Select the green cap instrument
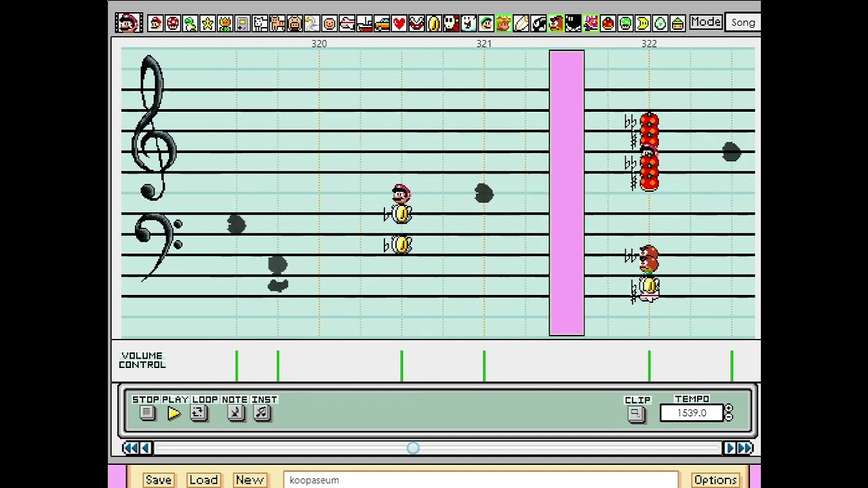This screenshot has height=488, width=868. (677, 24)
